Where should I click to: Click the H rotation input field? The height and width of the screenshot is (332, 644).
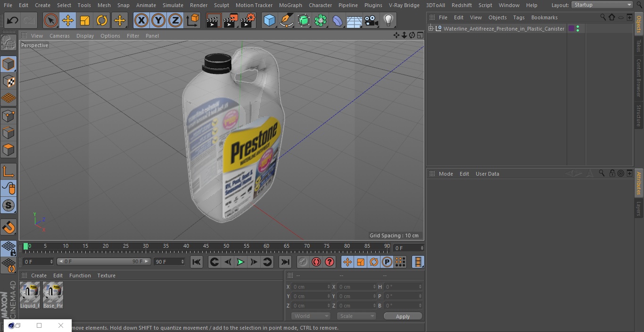pos(403,287)
